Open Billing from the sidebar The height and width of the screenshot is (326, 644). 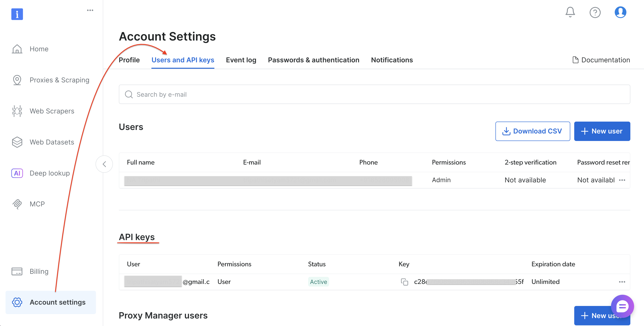tap(39, 271)
